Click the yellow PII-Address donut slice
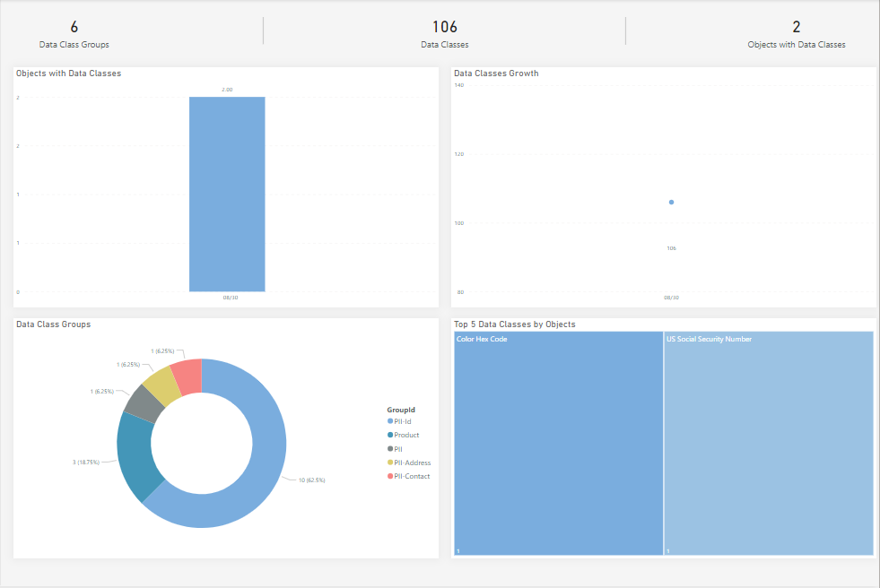Viewport: 880px width, 588px height. [161, 383]
